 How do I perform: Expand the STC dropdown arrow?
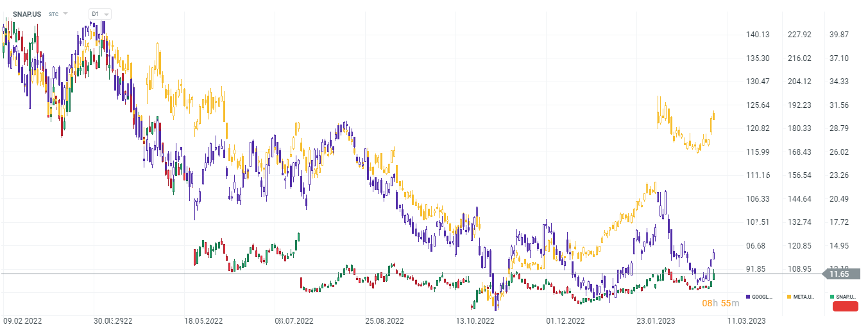[65, 13]
